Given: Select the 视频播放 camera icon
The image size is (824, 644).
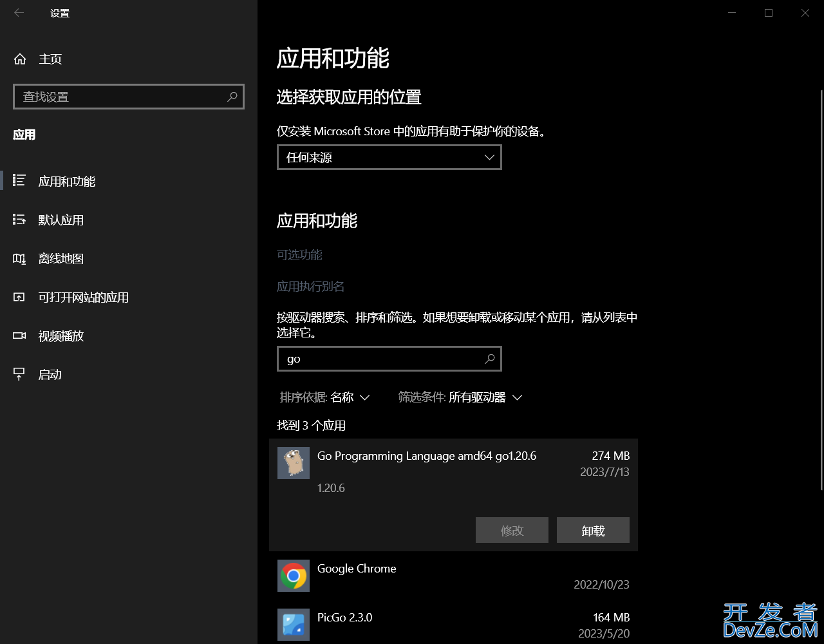Looking at the screenshot, I should click(x=19, y=336).
